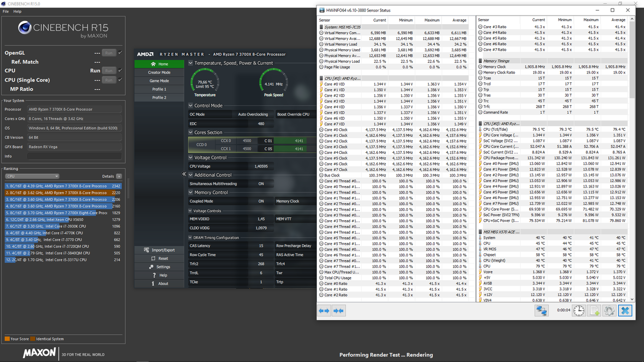Image resolution: width=644 pixels, height=362 pixels.
Task: Click the Run button beside CPU
Action: coord(109,71)
